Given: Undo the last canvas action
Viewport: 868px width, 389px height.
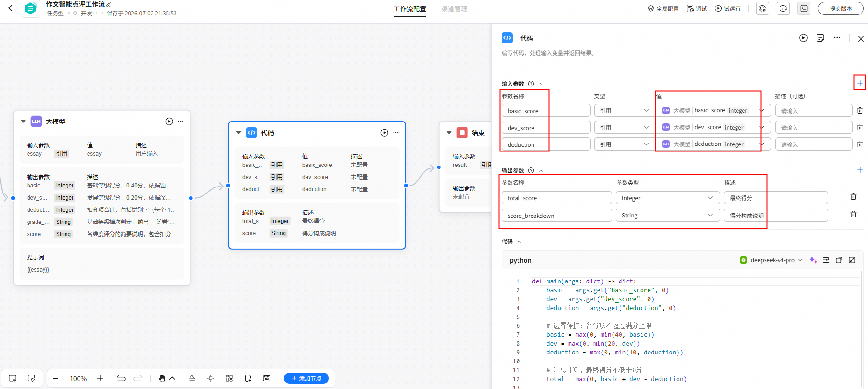Looking at the screenshot, I should (121, 378).
